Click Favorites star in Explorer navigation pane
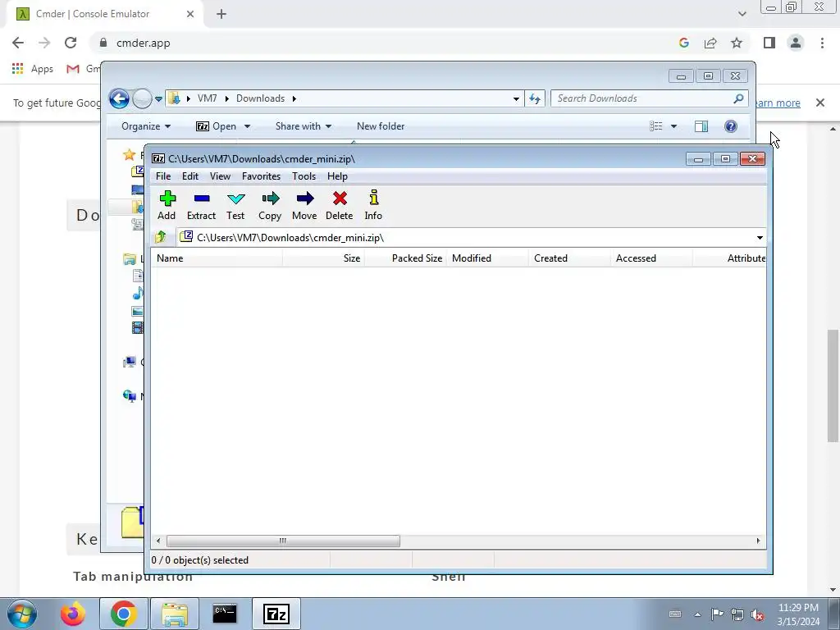Screen dimensions: 840x630 129,155
